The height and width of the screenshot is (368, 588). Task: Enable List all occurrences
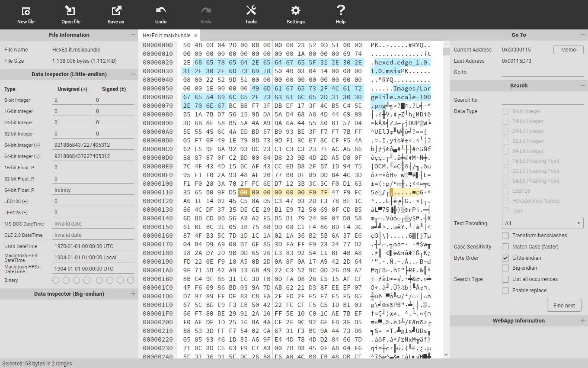(x=505, y=279)
